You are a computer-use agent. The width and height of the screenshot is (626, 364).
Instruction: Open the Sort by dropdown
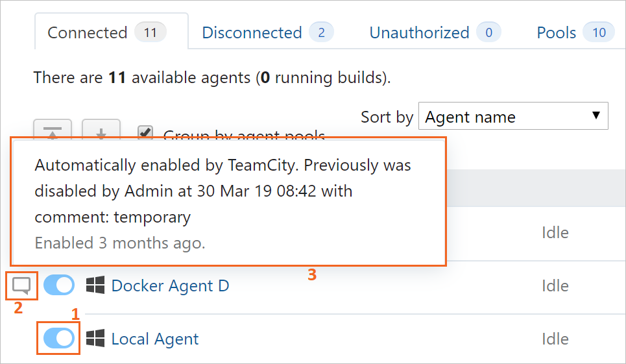click(513, 117)
